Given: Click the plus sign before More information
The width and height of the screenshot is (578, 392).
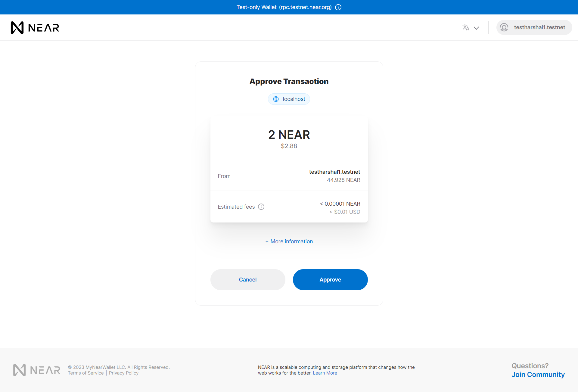Looking at the screenshot, I should [267, 242].
